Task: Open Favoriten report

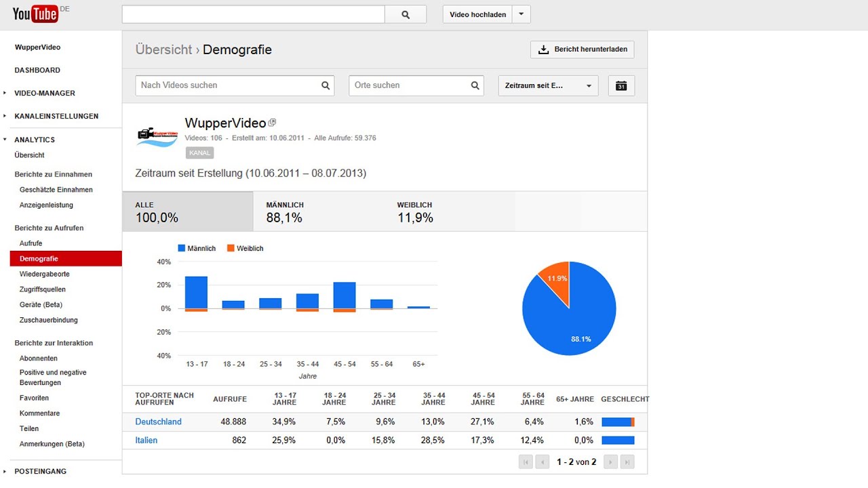Action: (x=35, y=399)
